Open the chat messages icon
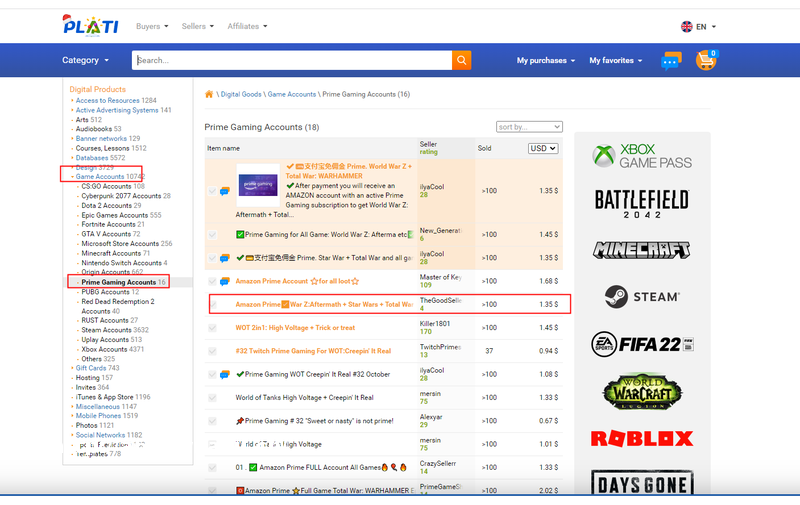This screenshot has width=800, height=505. click(671, 61)
